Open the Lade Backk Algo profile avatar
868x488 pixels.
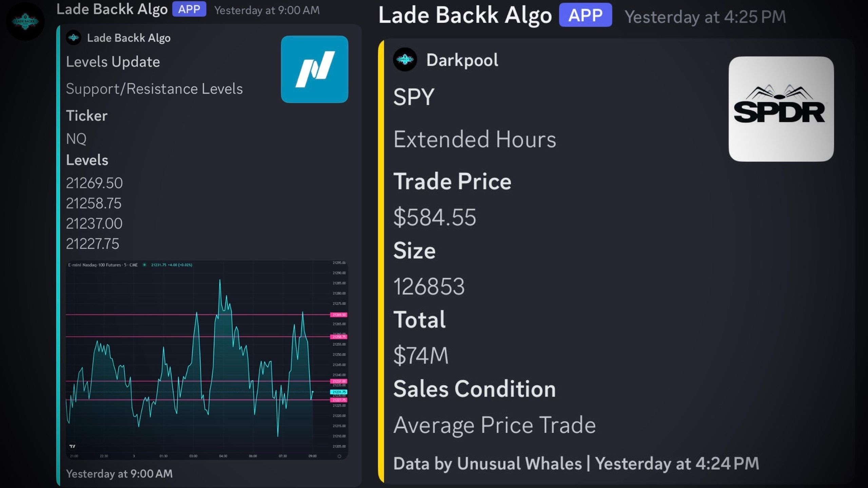pos(25,22)
